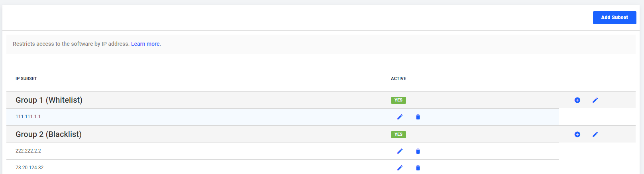Delete IP address 111.111.1.1

(418, 117)
